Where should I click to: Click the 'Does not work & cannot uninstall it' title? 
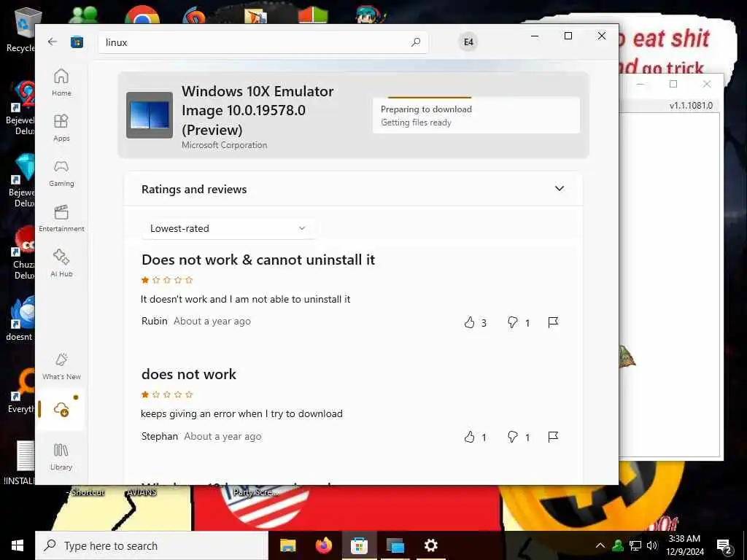[x=258, y=260]
